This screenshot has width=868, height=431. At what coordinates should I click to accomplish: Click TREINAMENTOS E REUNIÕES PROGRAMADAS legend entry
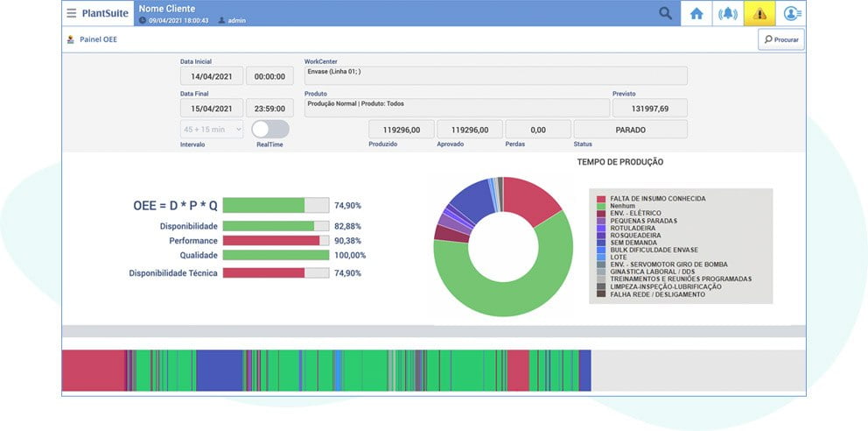675,279
